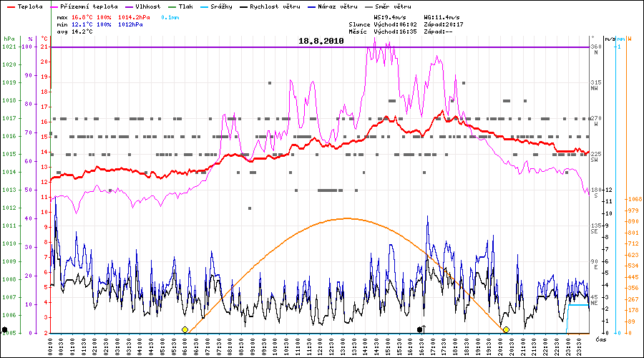
Task: Click the čas axis label
Action: point(601,339)
